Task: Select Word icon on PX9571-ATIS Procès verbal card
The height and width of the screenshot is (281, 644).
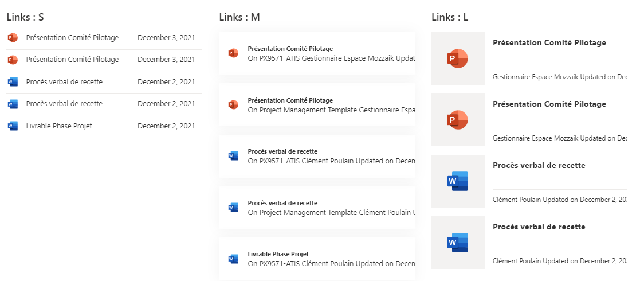Action: tap(233, 156)
